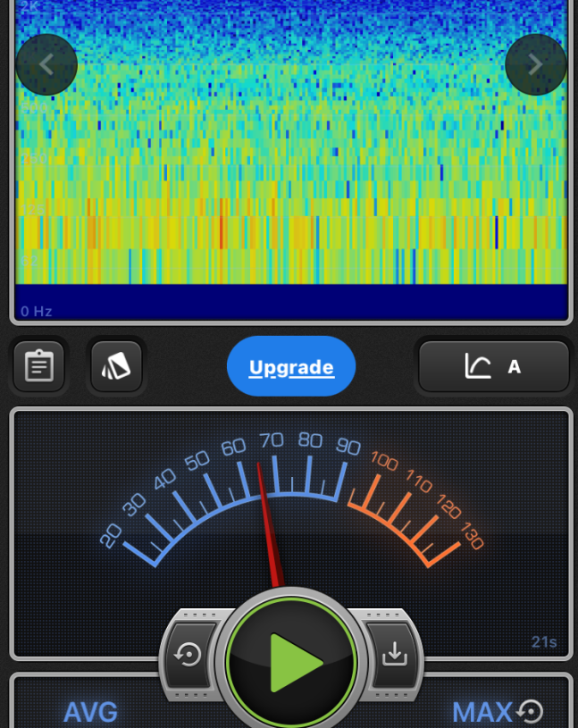Click the spectrogram heatmap display

click(291, 152)
